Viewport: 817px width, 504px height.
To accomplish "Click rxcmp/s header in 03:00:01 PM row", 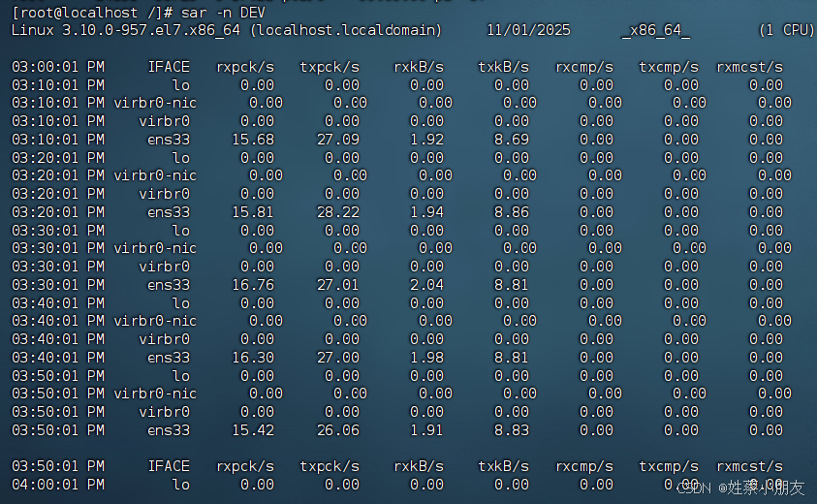I will pyautogui.click(x=584, y=67).
